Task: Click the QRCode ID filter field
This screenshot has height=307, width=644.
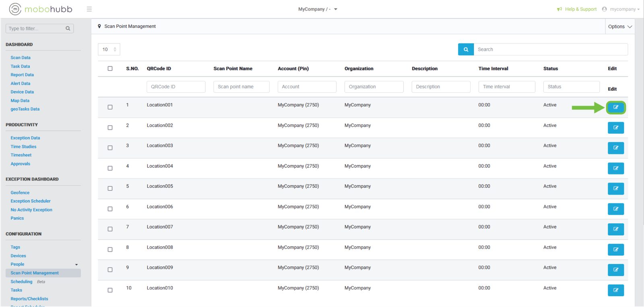Action: click(x=176, y=87)
